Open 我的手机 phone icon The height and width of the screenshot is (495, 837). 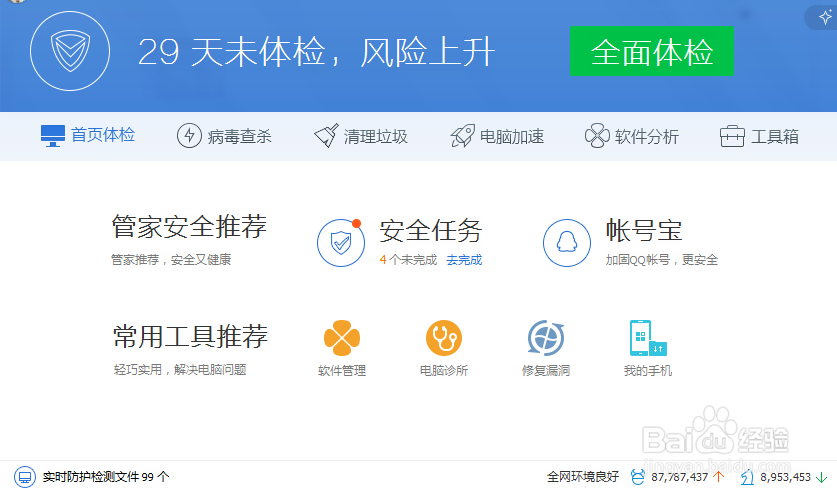pos(648,338)
